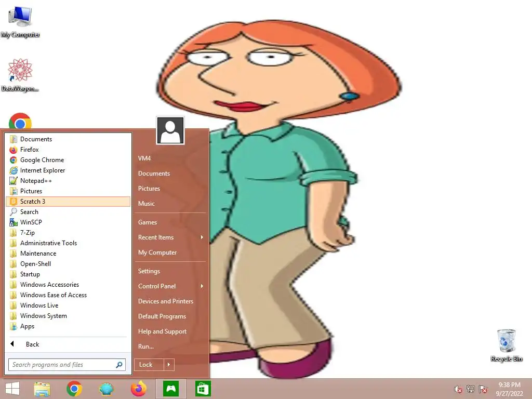Start Notepad++ from programs list
532x399 pixels.
click(x=68, y=181)
